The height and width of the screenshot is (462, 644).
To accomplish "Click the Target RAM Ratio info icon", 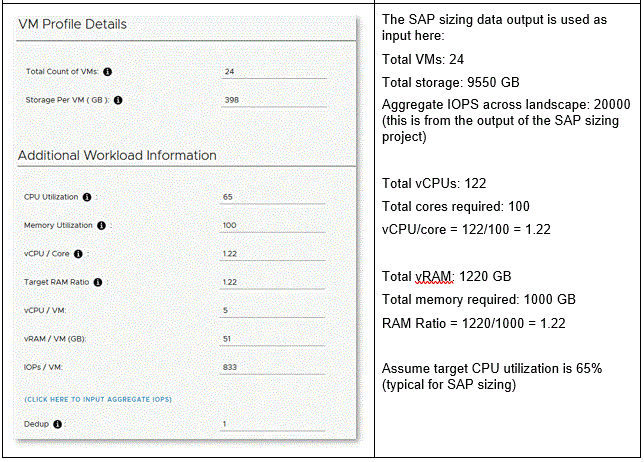I will [98, 282].
